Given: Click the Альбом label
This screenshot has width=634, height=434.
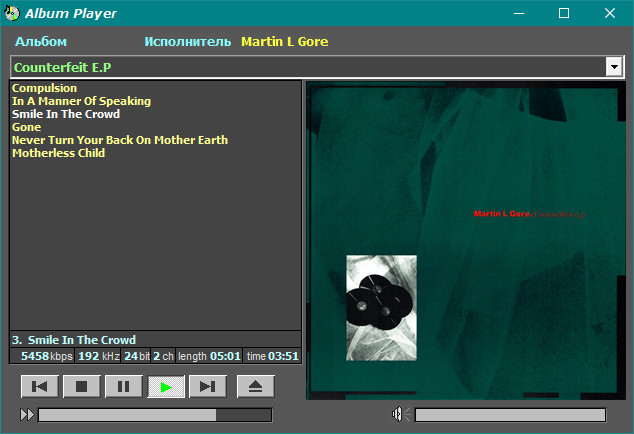Looking at the screenshot, I should click(41, 42).
